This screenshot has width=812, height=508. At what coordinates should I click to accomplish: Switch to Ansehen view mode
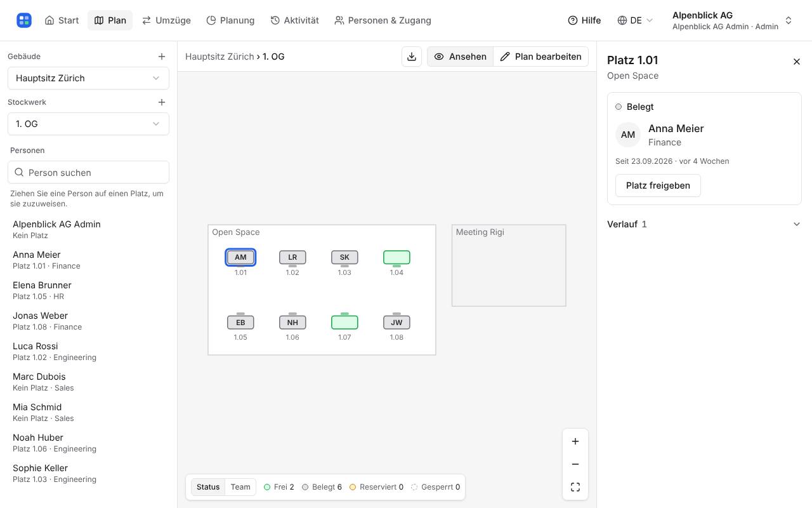click(x=460, y=57)
